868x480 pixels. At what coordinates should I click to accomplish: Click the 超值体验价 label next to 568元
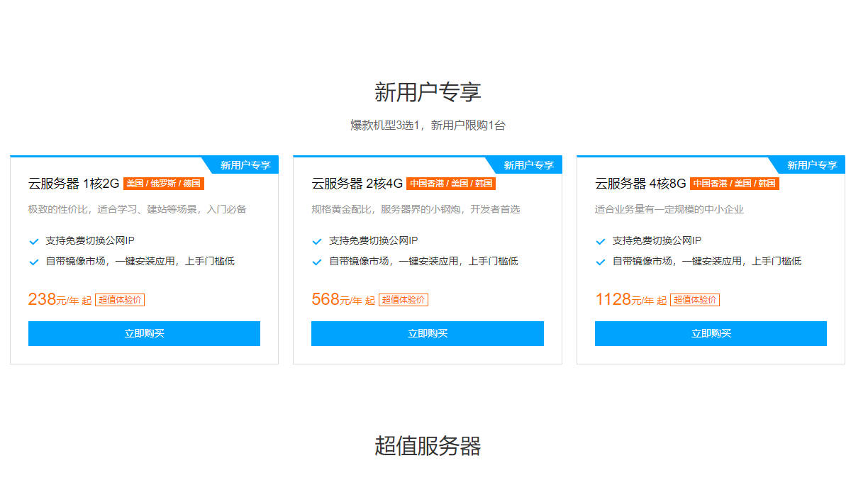coord(404,300)
